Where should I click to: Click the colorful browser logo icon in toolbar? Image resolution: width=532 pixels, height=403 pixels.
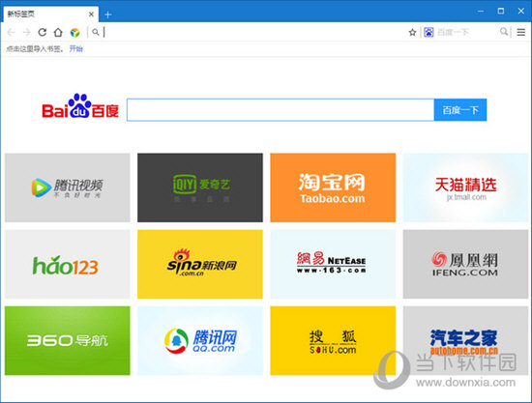(x=74, y=33)
